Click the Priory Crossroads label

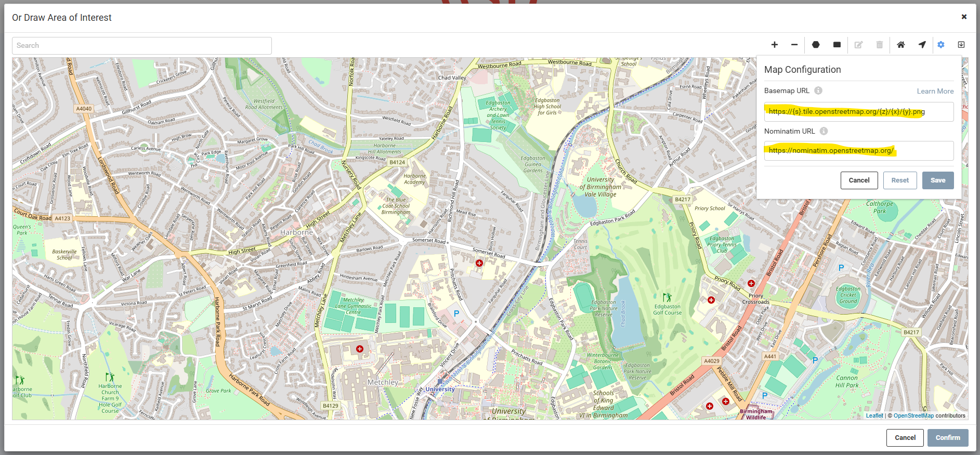click(756, 299)
